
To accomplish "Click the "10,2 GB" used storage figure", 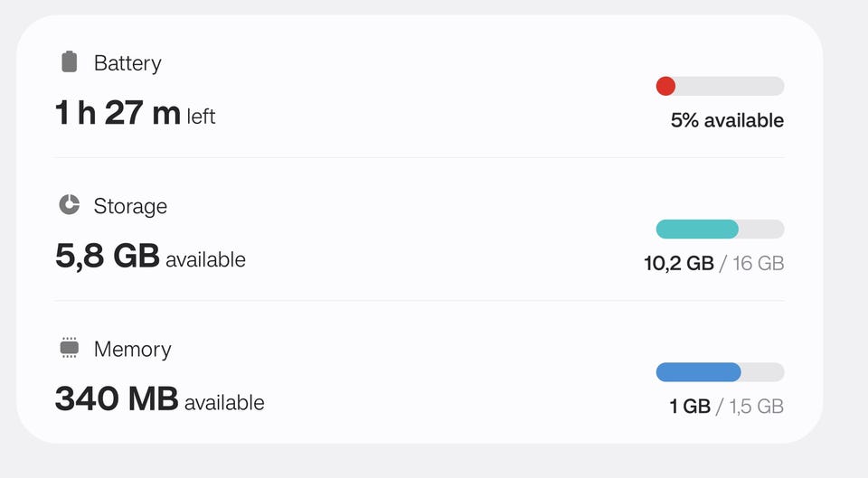I will [x=678, y=263].
